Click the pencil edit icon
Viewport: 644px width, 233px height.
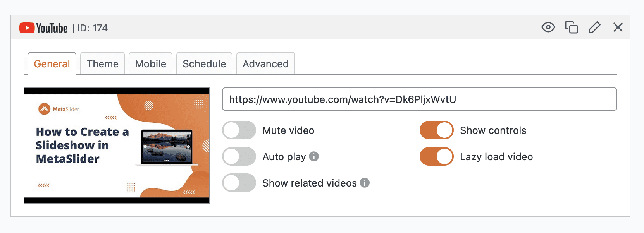[594, 27]
